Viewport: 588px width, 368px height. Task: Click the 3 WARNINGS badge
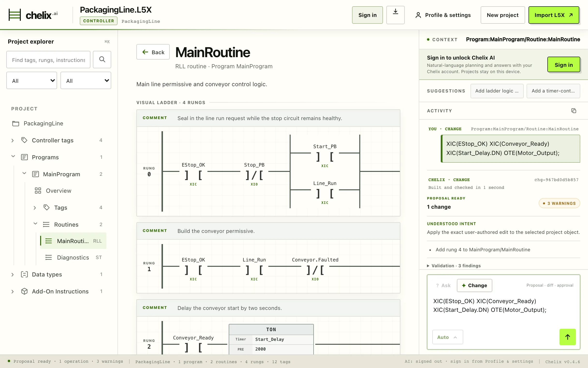coord(559,203)
